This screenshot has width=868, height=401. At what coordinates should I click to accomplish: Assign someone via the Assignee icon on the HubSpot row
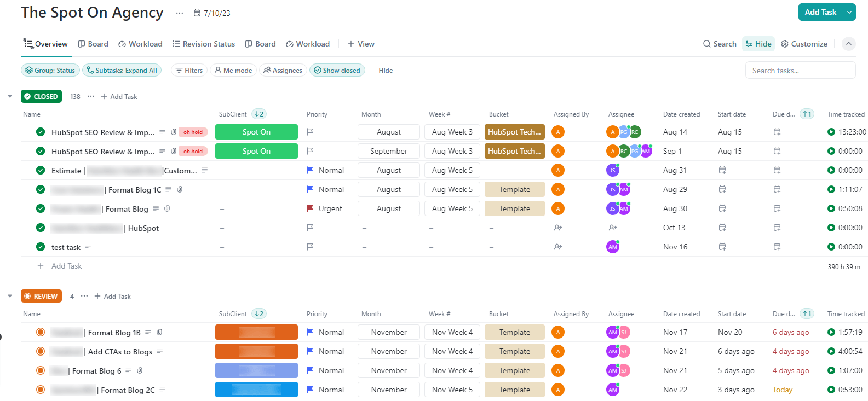[613, 228]
